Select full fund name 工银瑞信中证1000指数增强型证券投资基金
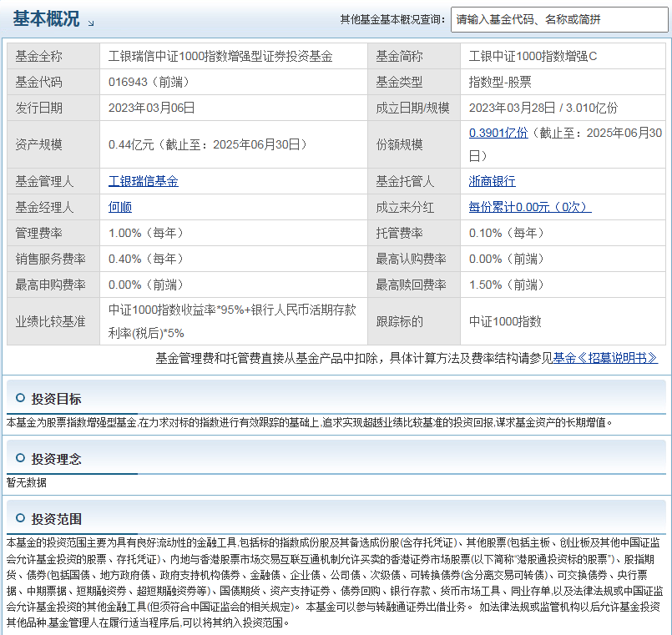The image size is (672, 635). pos(220,56)
